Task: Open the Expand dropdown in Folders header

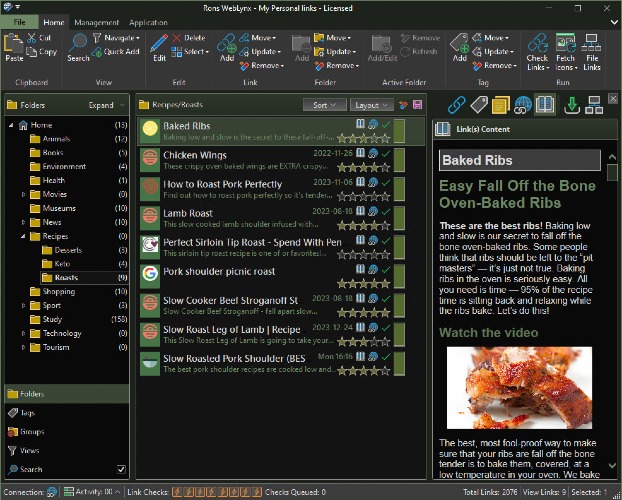Action: tap(107, 105)
